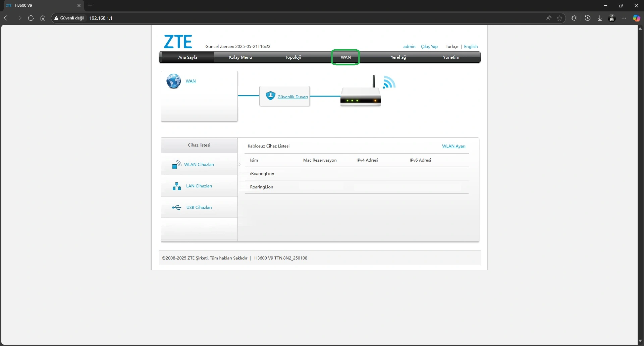Click the firmware version H3600 V9 TTN.8N2_250108
Viewport: 644px width, 346px height.
tap(281, 258)
